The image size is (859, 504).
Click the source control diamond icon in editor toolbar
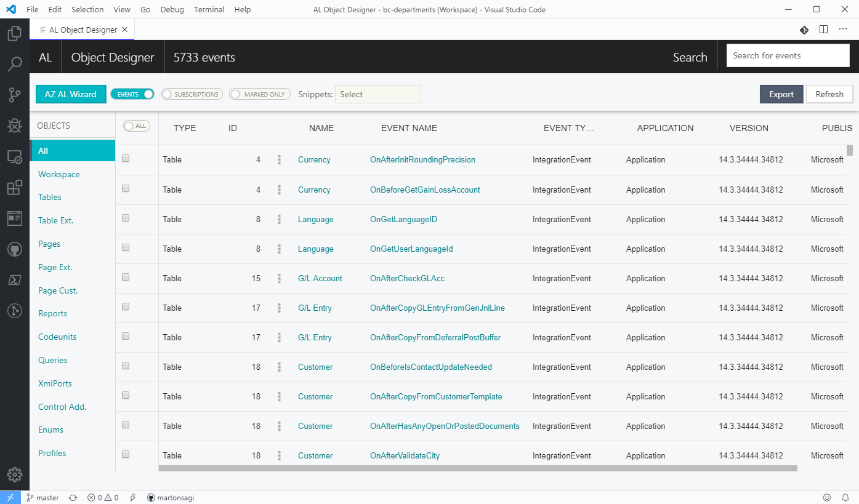click(x=804, y=30)
